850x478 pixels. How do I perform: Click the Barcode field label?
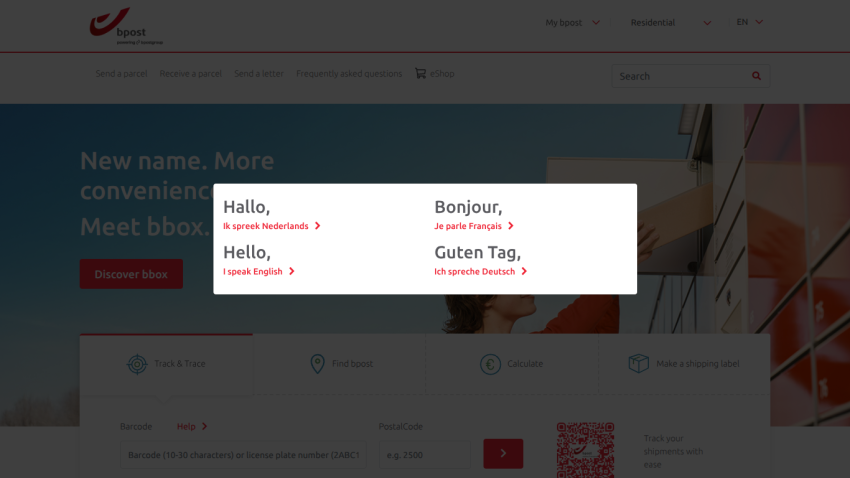click(136, 427)
